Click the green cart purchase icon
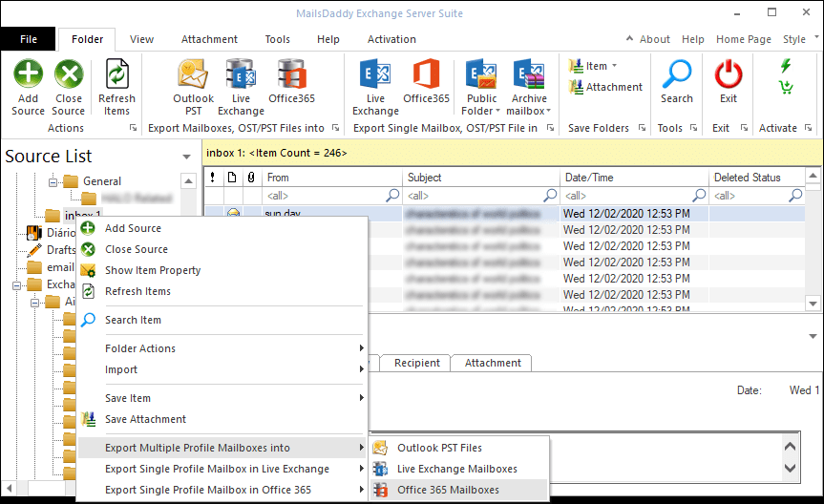The width and height of the screenshot is (824, 504). pyautogui.click(x=786, y=87)
